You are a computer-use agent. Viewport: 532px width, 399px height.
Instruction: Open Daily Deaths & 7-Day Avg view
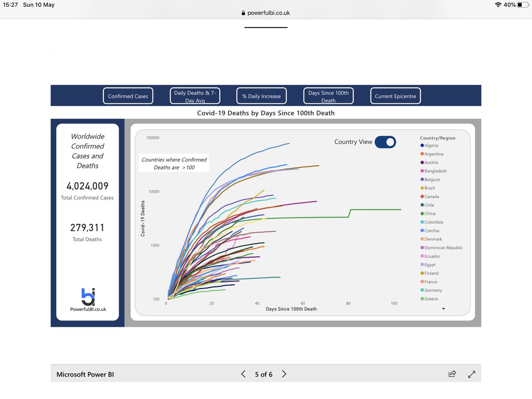[195, 96]
